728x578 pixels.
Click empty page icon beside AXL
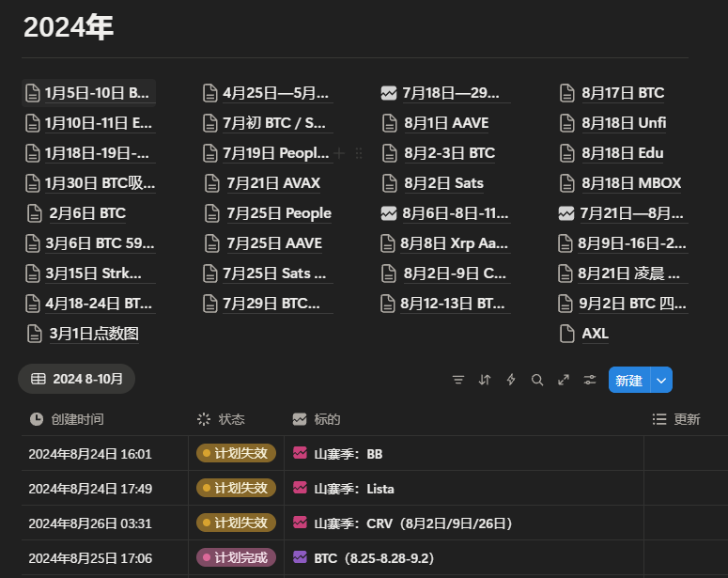(x=566, y=334)
